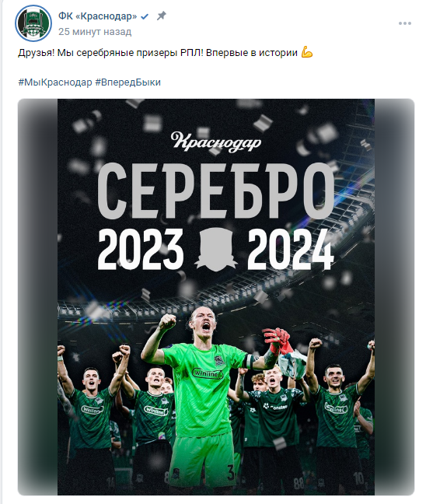Open the ФК «Краснодар» group name link

point(97,16)
